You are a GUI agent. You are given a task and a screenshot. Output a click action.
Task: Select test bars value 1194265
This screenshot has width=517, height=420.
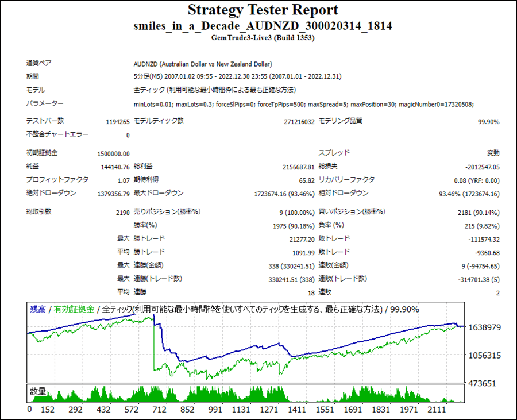(x=118, y=122)
